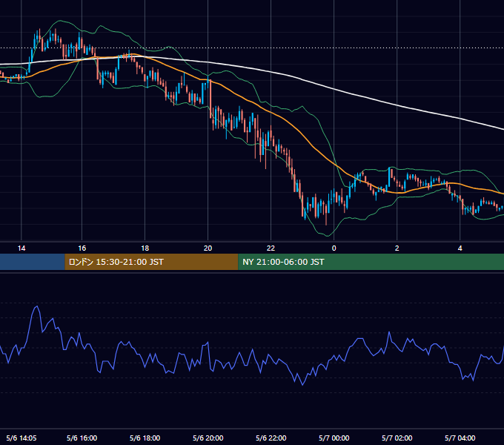Click the 22 hour label on the time axis

point(271,248)
